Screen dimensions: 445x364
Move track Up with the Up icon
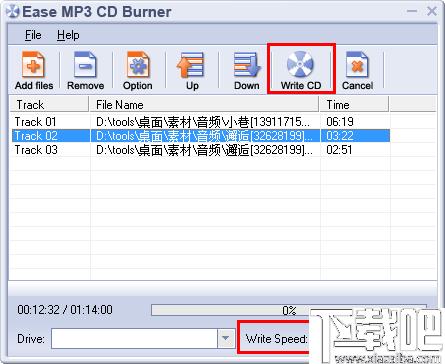tap(192, 70)
